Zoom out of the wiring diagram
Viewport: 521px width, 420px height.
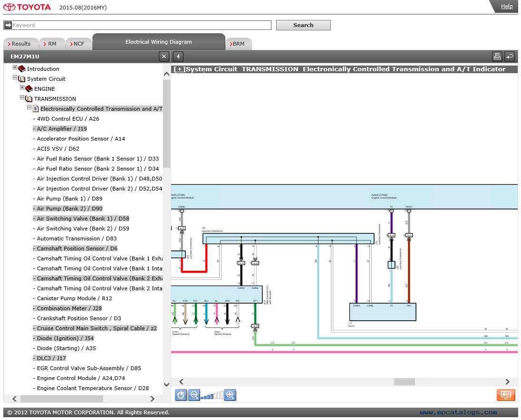(x=194, y=395)
